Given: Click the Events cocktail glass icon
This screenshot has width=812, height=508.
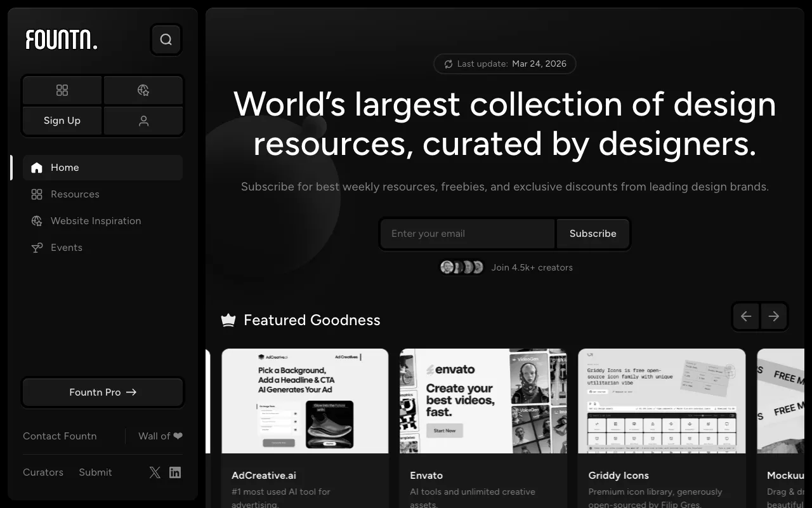Looking at the screenshot, I should tap(37, 248).
